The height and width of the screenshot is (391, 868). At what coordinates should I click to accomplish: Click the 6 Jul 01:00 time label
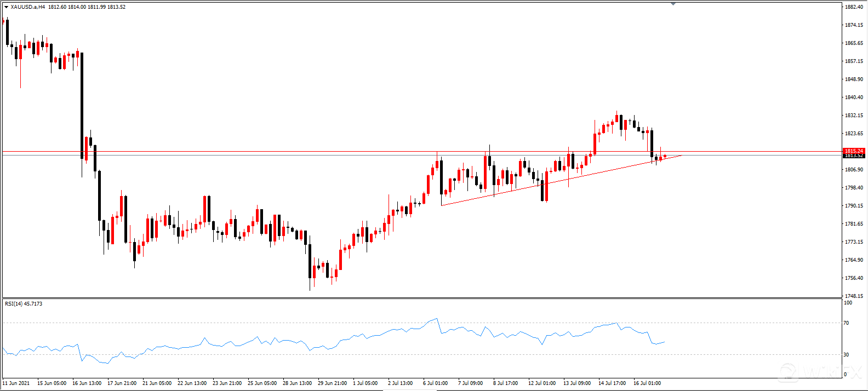[x=435, y=383]
